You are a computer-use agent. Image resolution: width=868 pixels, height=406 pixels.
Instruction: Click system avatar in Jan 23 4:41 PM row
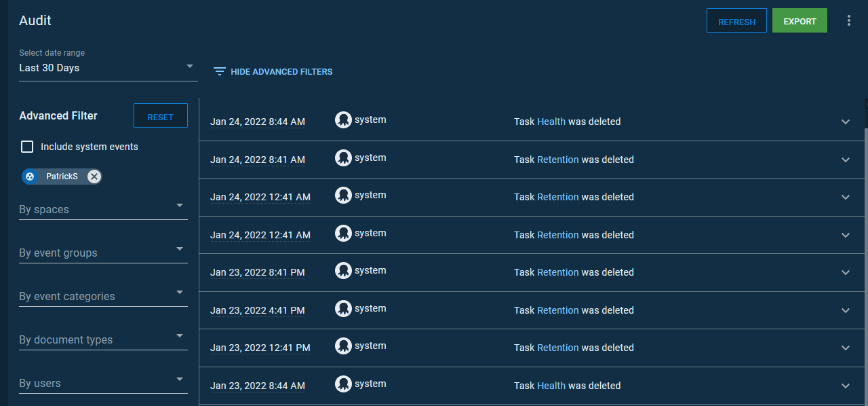click(x=343, y=309)
